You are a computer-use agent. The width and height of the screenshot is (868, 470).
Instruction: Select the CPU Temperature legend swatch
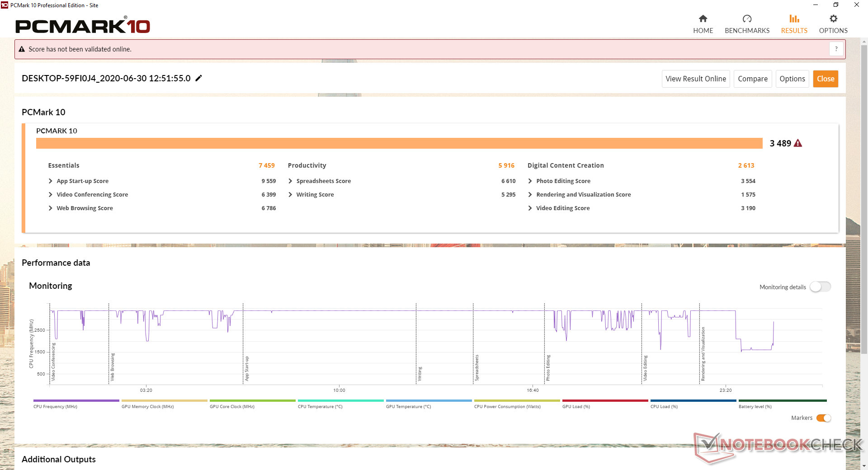(341, 400)
